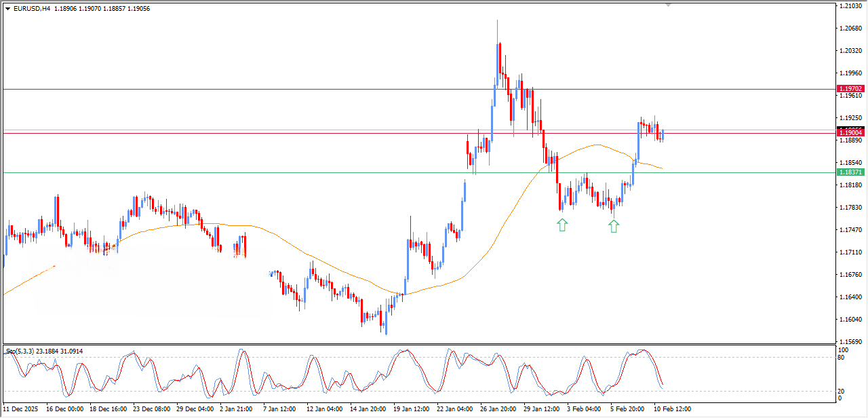Click the green 1.18371 price label

[850, 172]
